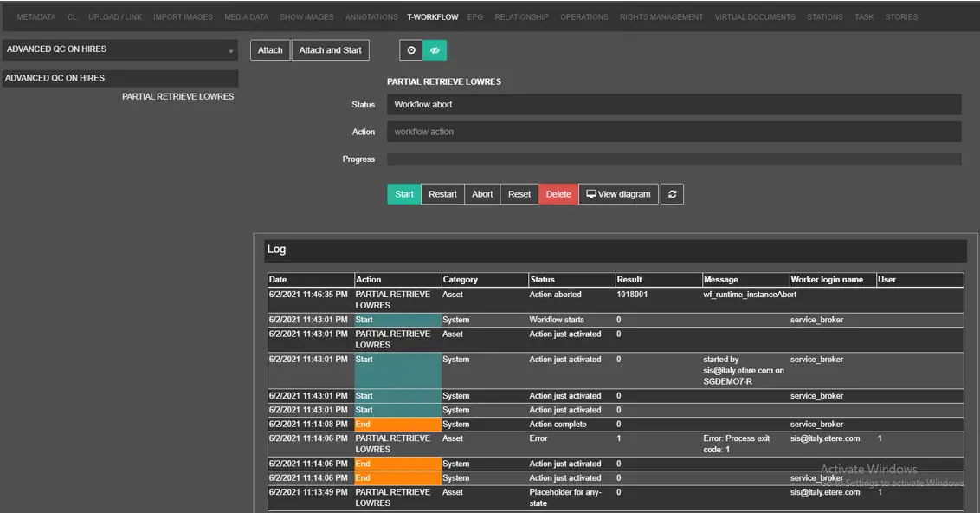Click the refresh icon next to View diagram
The image size is (980, 513).
coord(672,194)
